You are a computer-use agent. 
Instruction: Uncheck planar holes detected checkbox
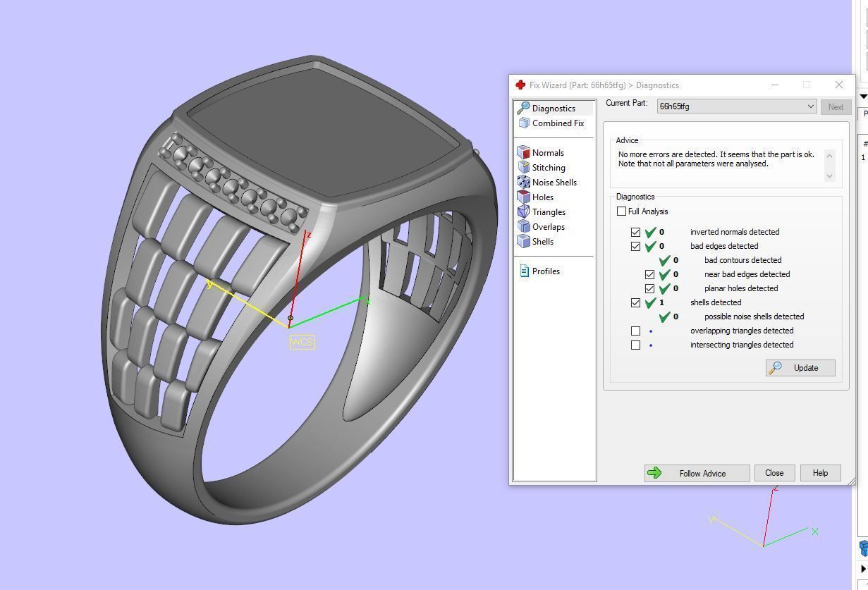tap(649, 288)
